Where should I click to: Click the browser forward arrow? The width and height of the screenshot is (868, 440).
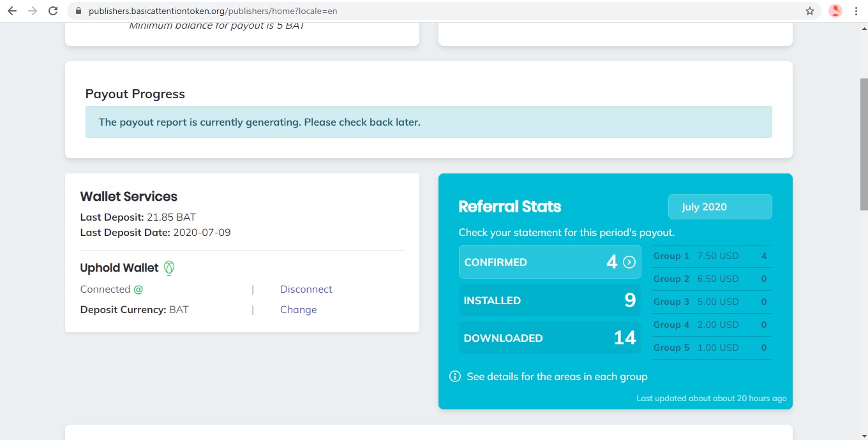pyautogui.click(x=33, y=11)
